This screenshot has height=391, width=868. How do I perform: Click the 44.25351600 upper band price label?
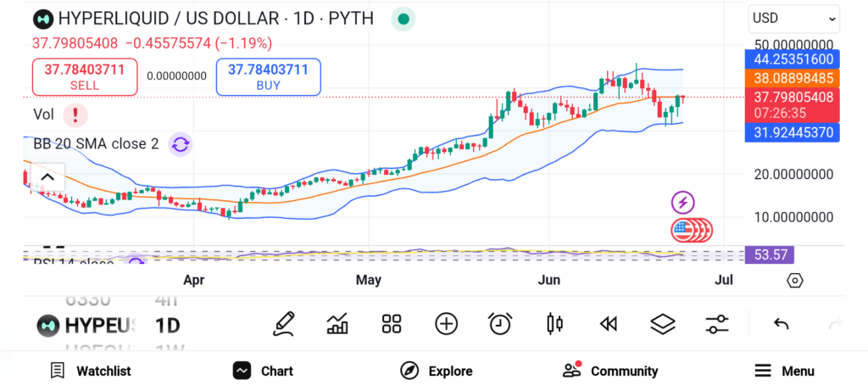coord(793,59)
